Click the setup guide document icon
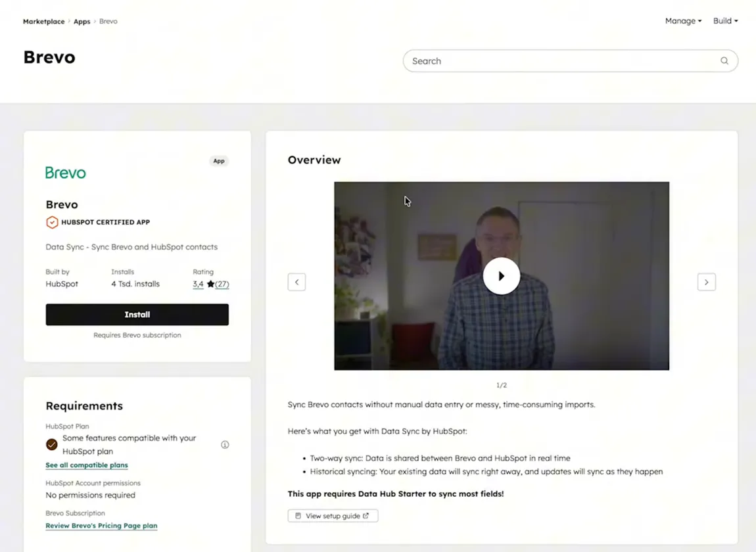Screen dimensions: 756x552 click(x=298, y=516)
